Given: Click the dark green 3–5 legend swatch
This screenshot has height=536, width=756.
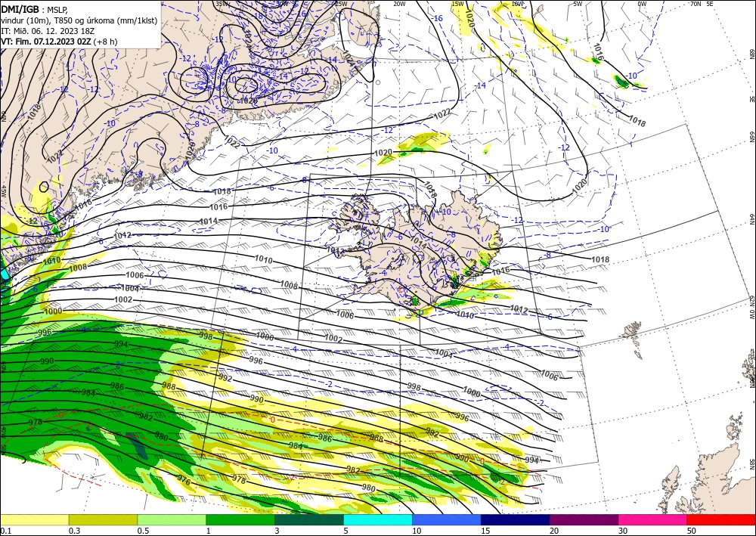Looking at the screenshot, I should [309, 519].
